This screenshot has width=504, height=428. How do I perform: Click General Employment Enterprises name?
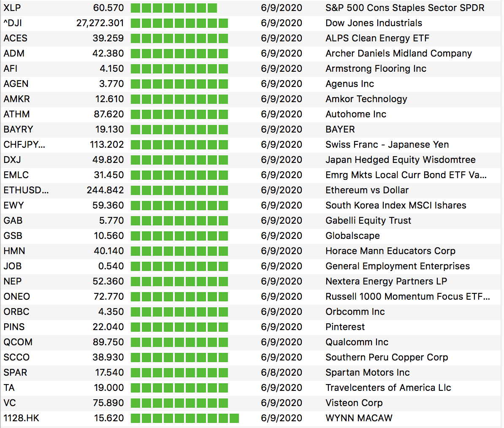(x=398, y=266)
